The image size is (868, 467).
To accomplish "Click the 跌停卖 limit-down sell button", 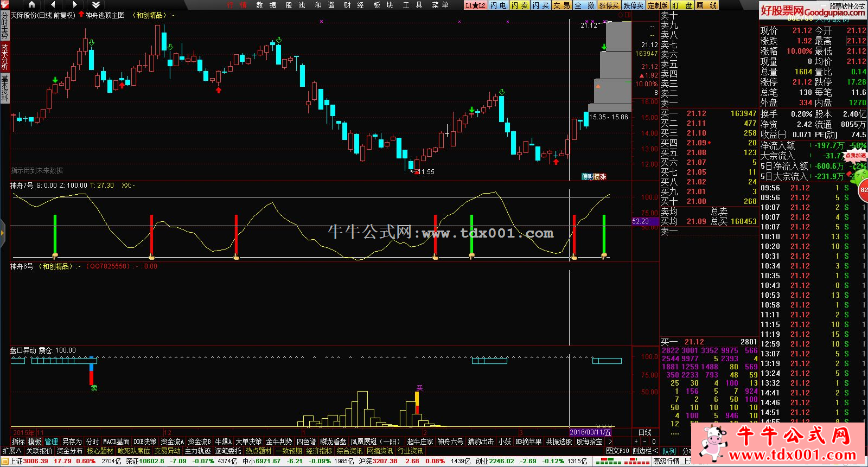I will tap(633, 5).
